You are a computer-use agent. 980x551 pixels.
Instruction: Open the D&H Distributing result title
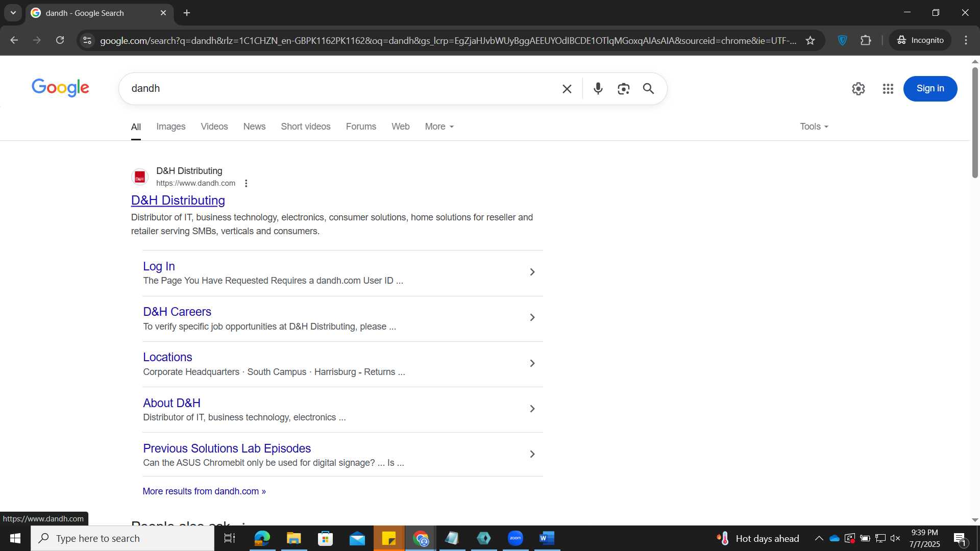pos(178,201)
